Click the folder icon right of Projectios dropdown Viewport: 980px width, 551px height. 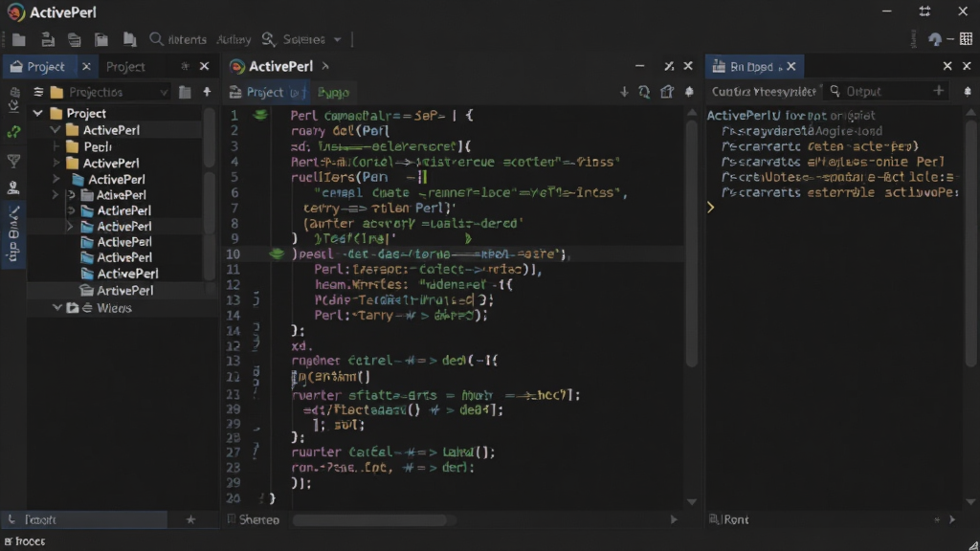185,93
